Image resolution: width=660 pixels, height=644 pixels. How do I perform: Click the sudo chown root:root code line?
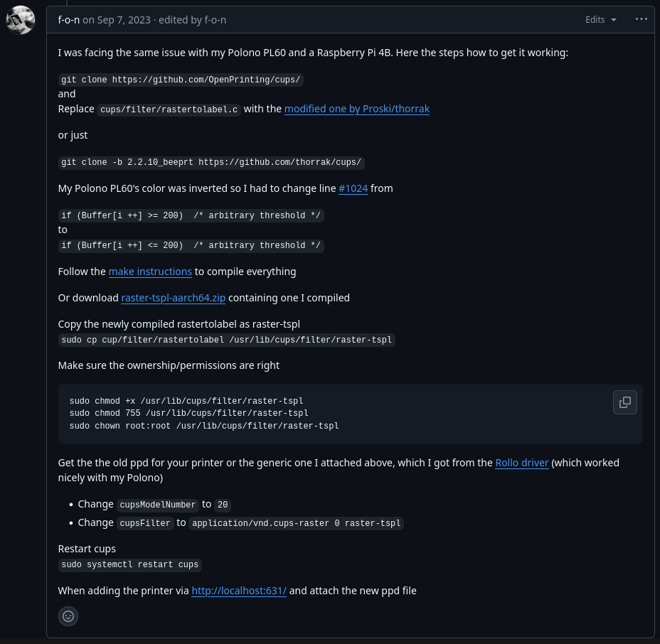pyautogui.click(x=204, y=426)
